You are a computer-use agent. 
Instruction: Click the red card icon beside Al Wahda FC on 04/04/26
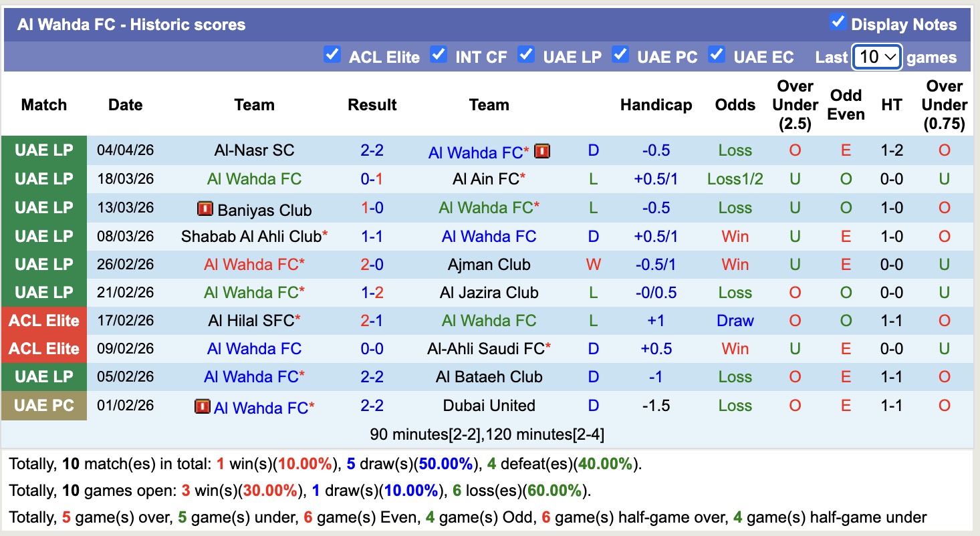click(541, 151)
